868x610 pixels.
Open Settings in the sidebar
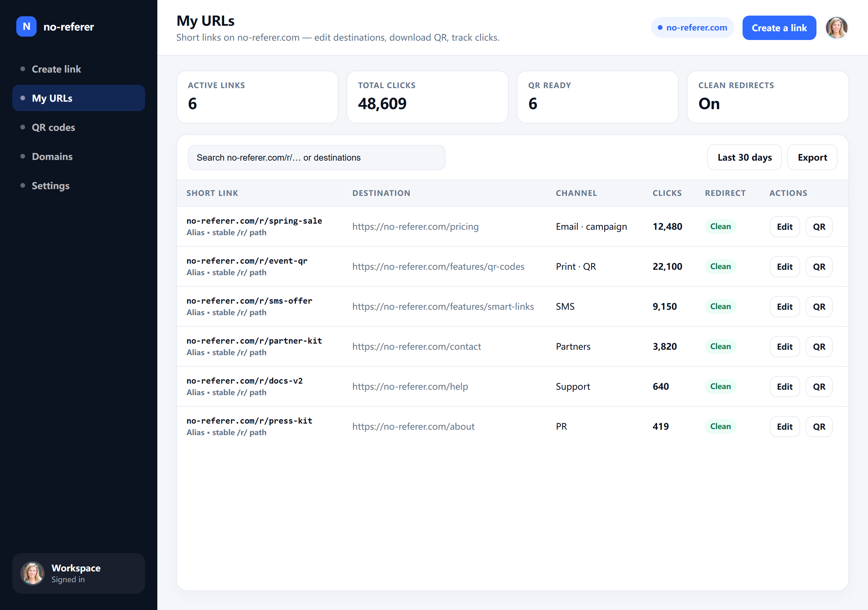click(x=79, y=186)
